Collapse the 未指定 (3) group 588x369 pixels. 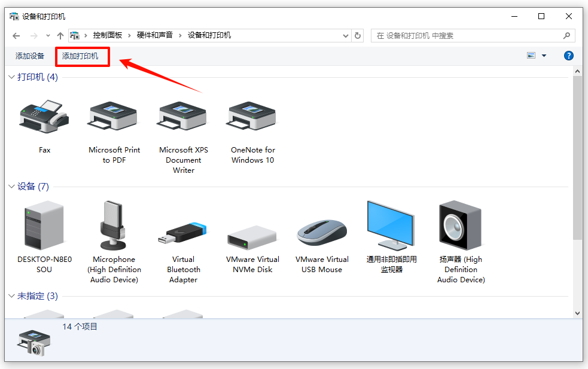click(11, 296)
